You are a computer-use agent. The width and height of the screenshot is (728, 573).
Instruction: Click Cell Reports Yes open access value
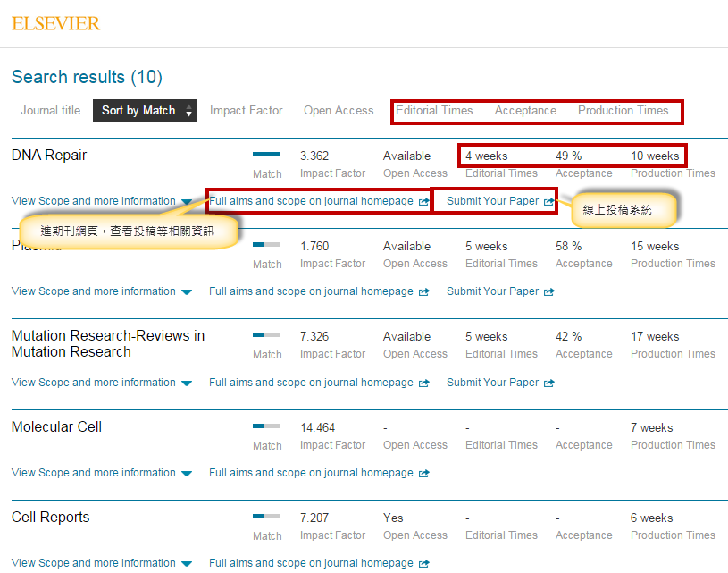[x=393, y=518]
